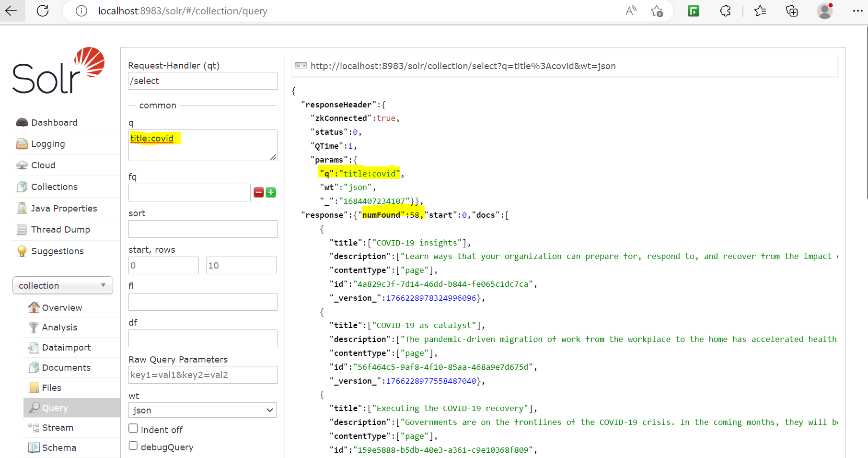Screen dimensions: 868x458
Task: Open the wt json format dropdown
Action: pos(203,410)
